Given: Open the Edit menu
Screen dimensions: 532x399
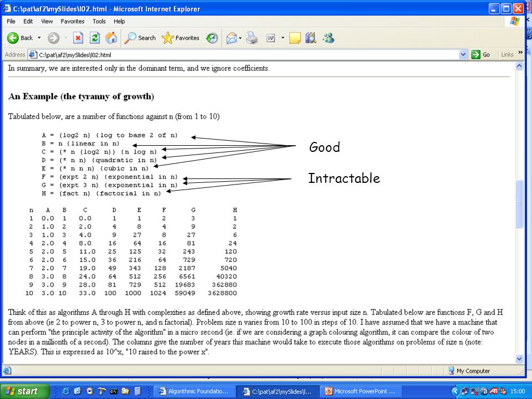Looking at the screenshot, I should click(x=28, y=22).
